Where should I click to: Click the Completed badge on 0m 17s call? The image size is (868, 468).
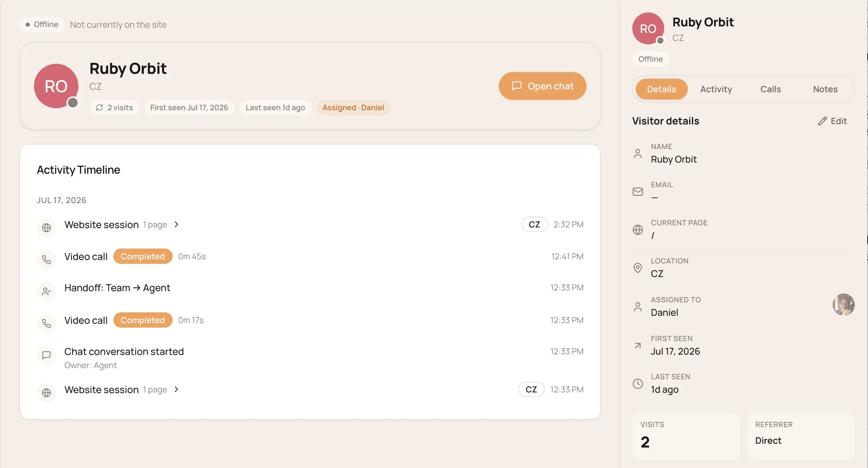coord(142,320)
